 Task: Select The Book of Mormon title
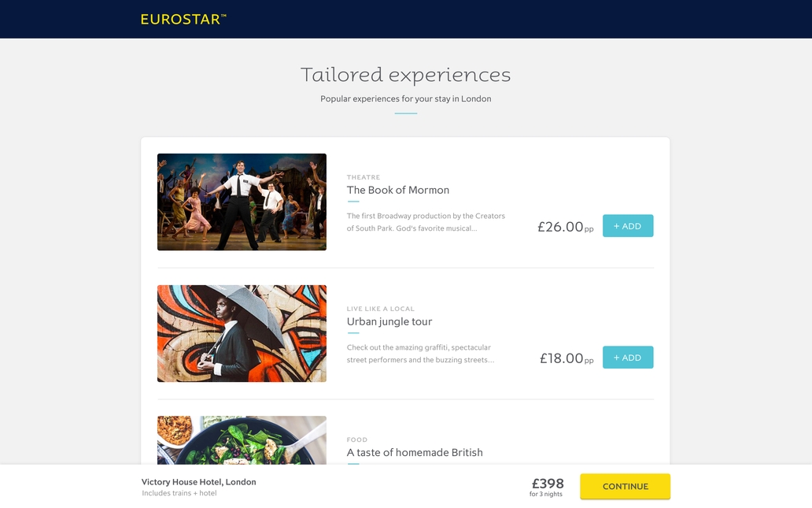[397, 191]
